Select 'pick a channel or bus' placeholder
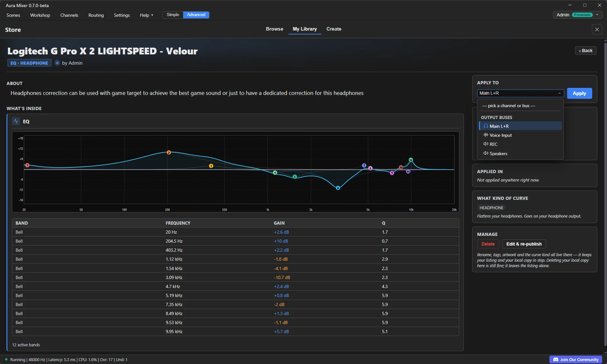 520,106
